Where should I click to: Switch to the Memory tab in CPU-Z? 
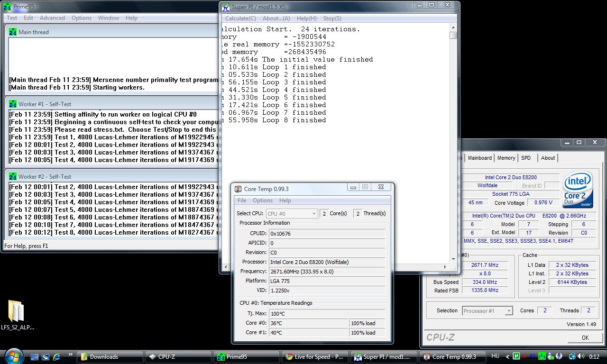coord(506,158)
